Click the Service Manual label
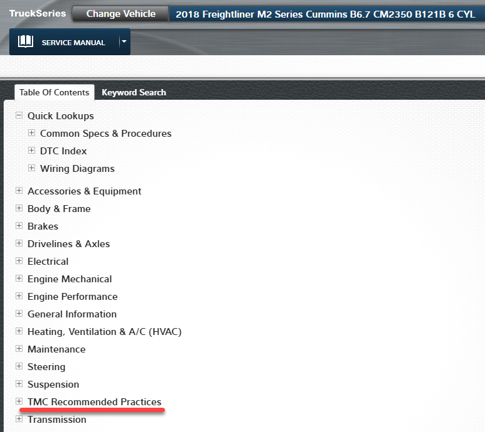 [73, 43]
